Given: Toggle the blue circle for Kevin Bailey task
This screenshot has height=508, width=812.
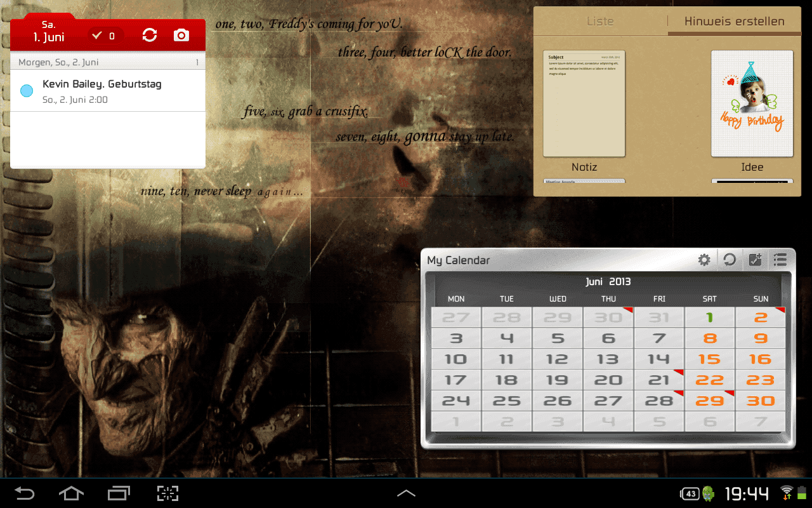Looking at the screenshot, I should point(27,91).
